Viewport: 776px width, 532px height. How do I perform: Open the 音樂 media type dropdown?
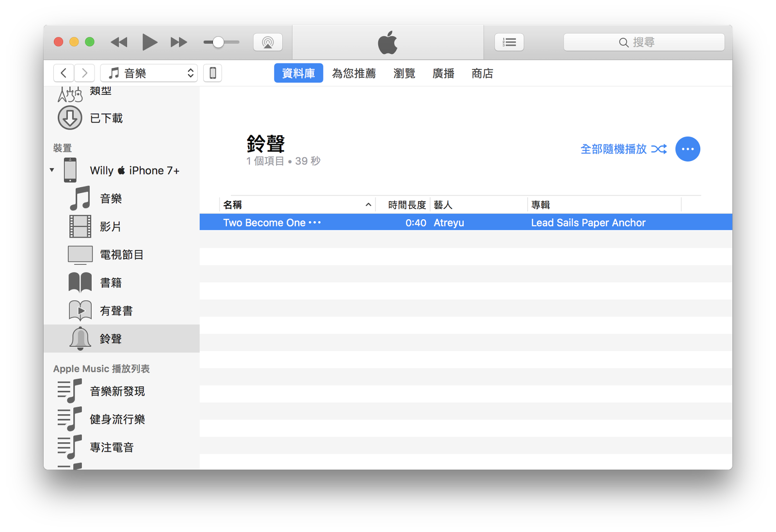[149, 73]
